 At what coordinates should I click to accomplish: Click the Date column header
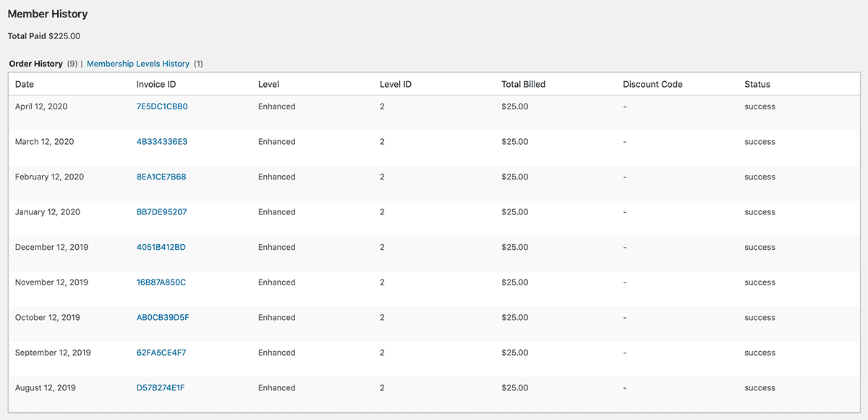tap(25, 84)
